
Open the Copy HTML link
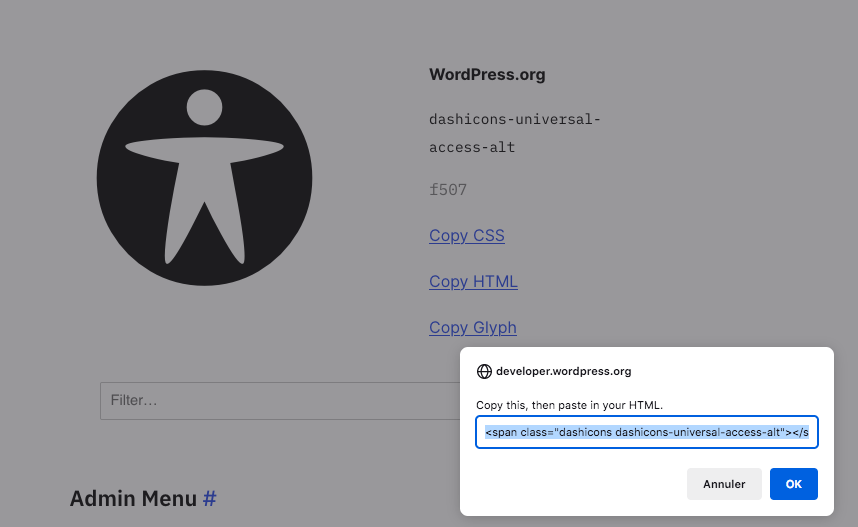(473, 281)
